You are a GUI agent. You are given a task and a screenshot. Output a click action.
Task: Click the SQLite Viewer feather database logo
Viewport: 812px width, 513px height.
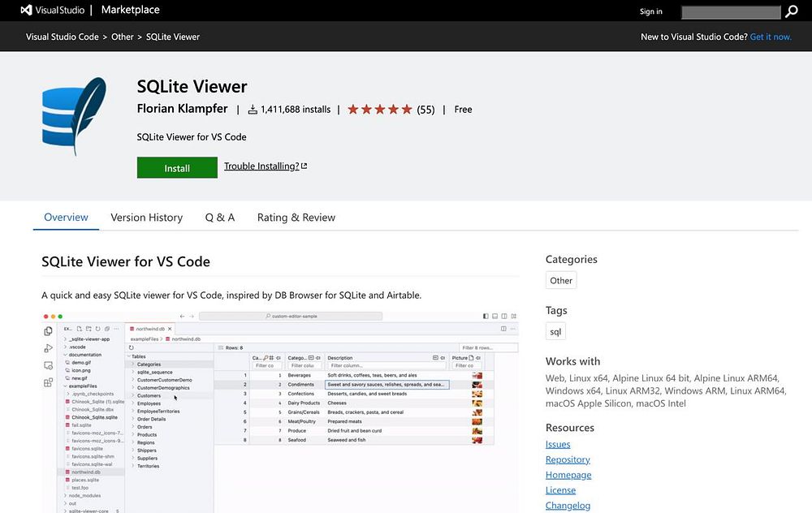pyautogui.click(x=74, y=116)
